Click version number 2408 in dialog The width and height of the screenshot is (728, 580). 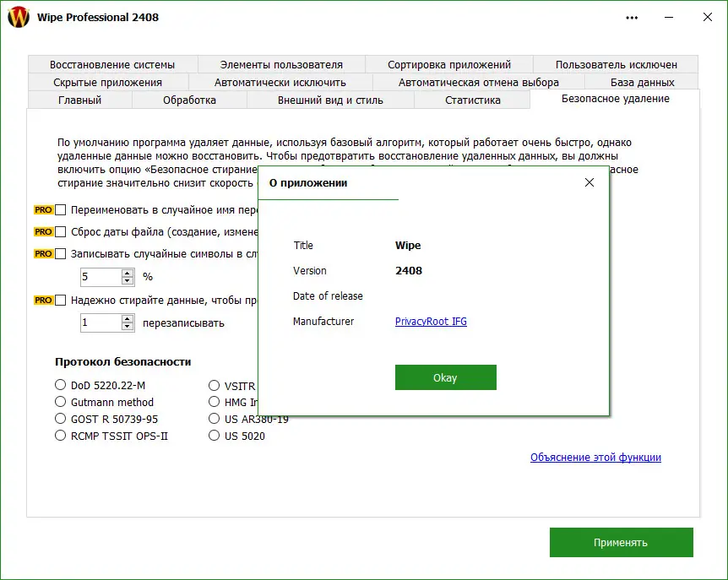tap(409, 270)
